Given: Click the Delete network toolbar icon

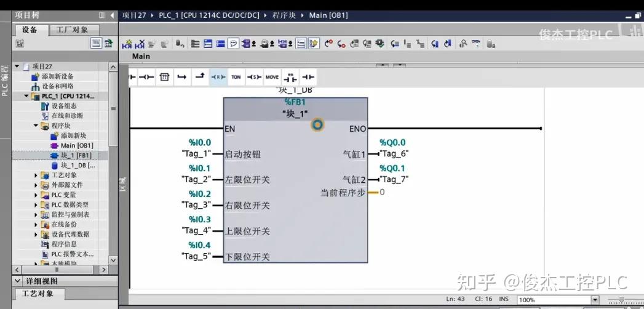Looking at the screenshot, I should (140, 44).
